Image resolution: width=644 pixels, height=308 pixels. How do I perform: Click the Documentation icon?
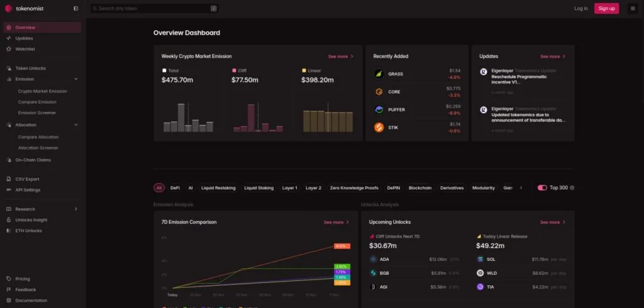tap(9, 300)
